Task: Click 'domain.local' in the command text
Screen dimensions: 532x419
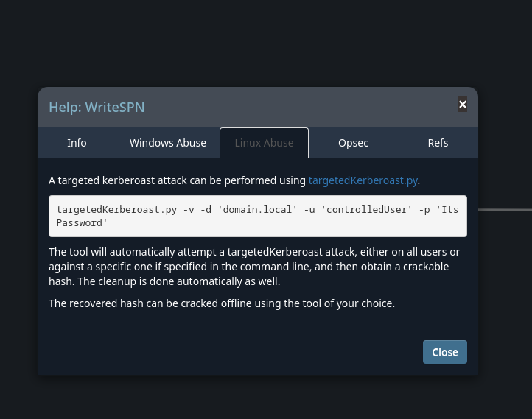Action: click(x=258, y=210)
